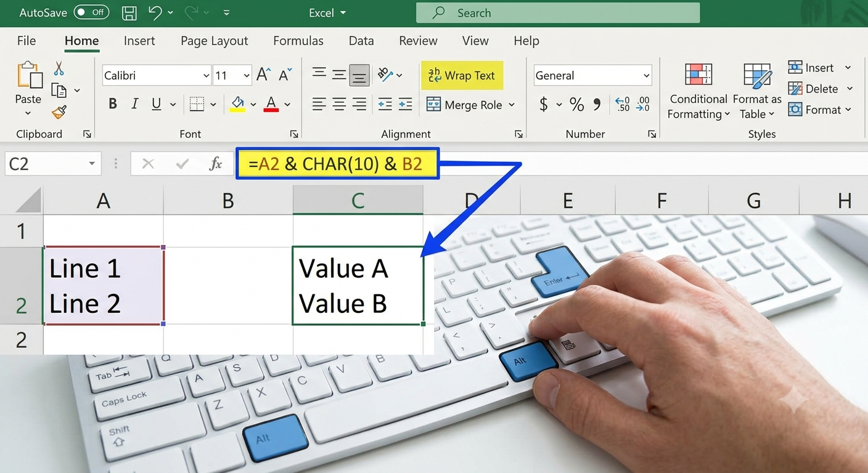
Task: Expand the Paste options arrow
Action: [28, 113]
